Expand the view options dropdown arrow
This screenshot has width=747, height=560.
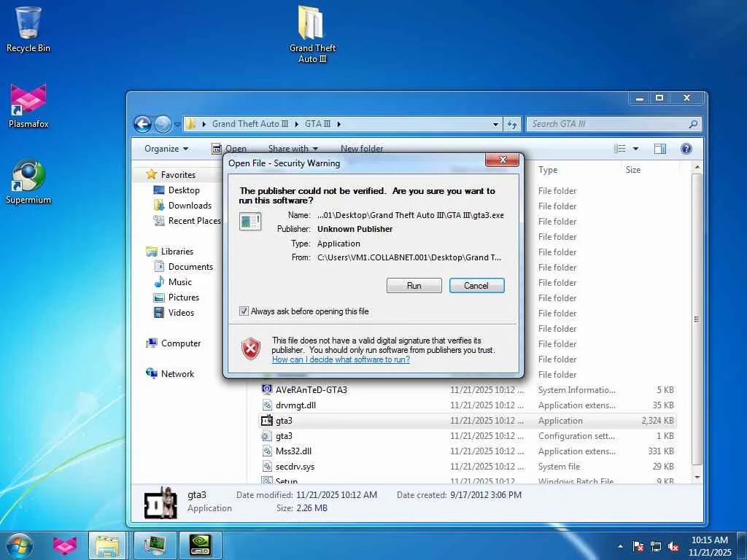point(635,149)
